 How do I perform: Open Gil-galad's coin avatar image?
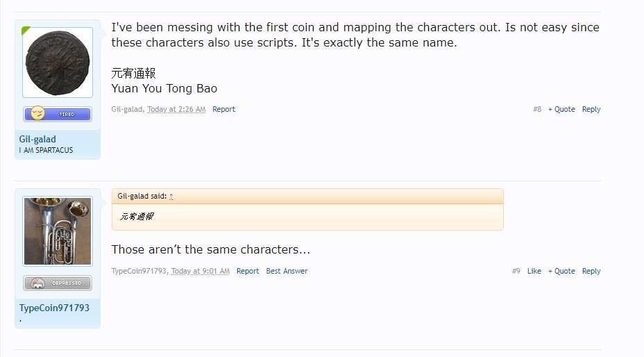(x=58, y=63)
